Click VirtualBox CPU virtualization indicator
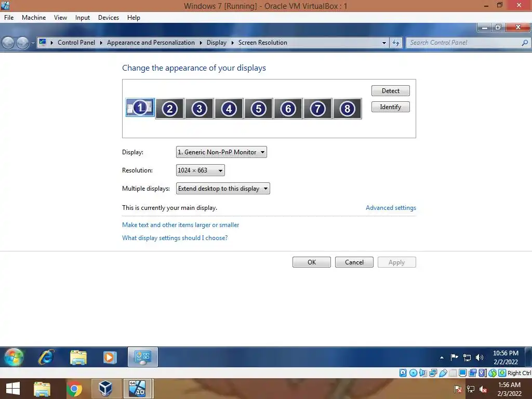 [x=483, y=373]
